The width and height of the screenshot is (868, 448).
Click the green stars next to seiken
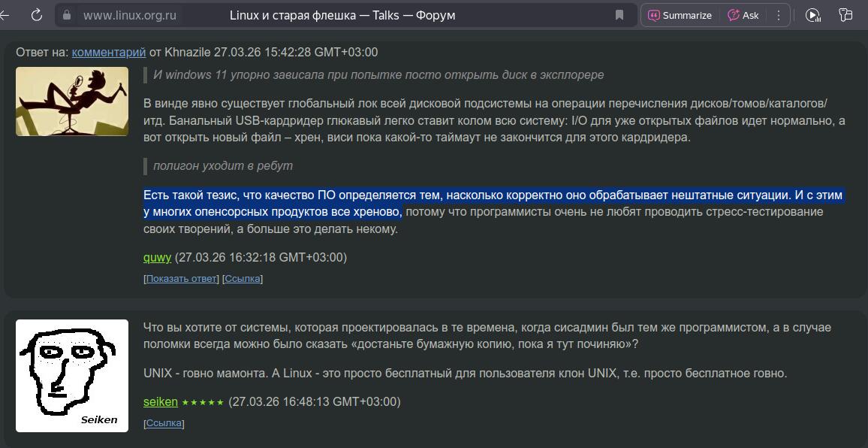pos(203,402)
